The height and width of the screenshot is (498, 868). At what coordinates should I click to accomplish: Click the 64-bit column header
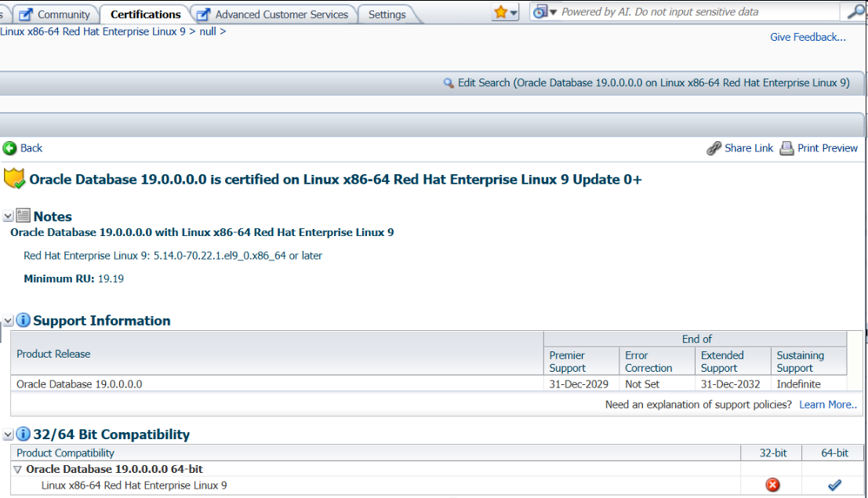pos(834,453)
